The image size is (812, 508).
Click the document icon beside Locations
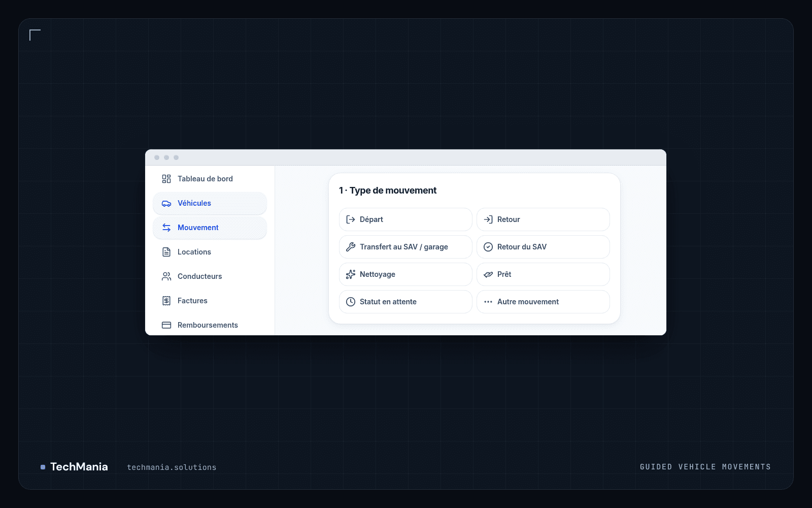point(166,252)
